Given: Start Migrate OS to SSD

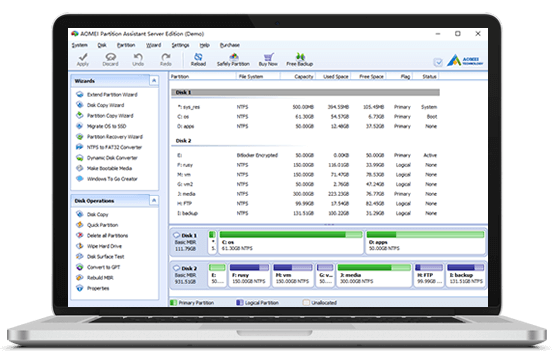Looking at the screenshot, I should 102,126.
